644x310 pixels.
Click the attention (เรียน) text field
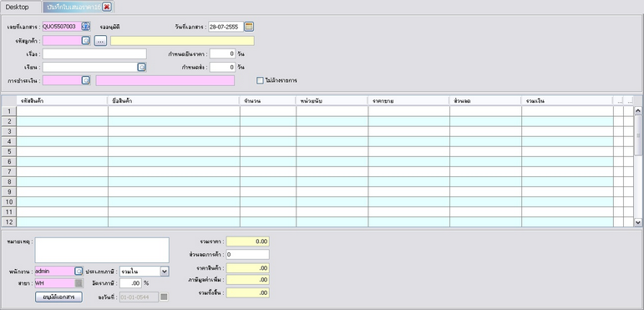pyautogui.click(x=90, y=67)
